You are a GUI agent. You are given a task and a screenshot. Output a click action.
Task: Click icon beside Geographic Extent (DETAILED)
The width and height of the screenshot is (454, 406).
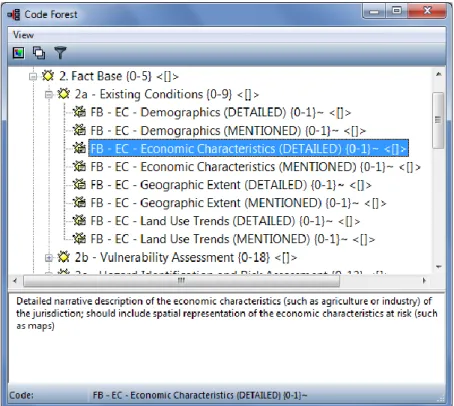tap(79, 184)
